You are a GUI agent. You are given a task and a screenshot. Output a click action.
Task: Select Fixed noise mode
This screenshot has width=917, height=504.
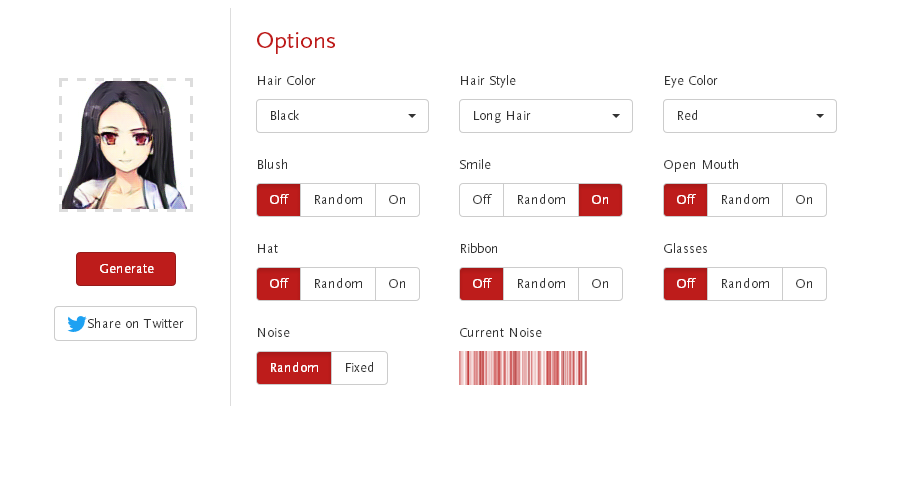pyautogui.click(x=359, y=368)
